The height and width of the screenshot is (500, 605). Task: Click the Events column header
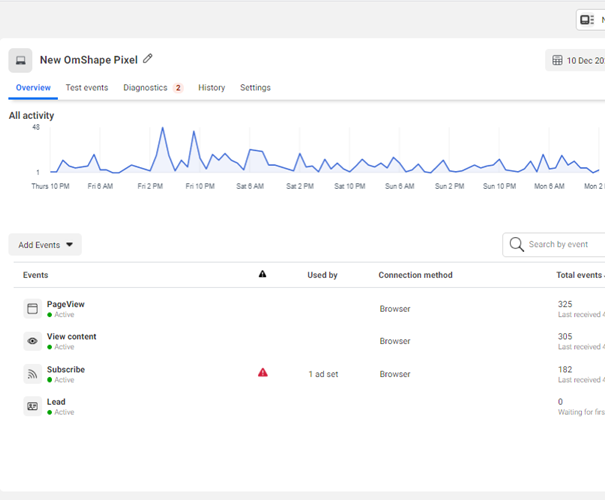35,275
